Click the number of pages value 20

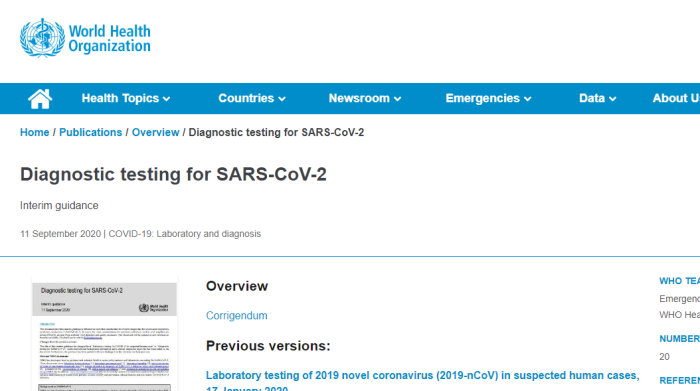[x=664, y=357]
